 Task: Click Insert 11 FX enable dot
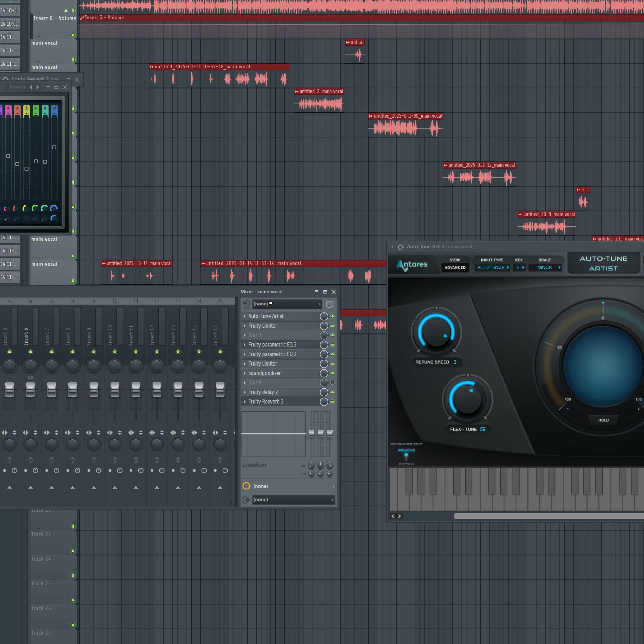(136, 460)
